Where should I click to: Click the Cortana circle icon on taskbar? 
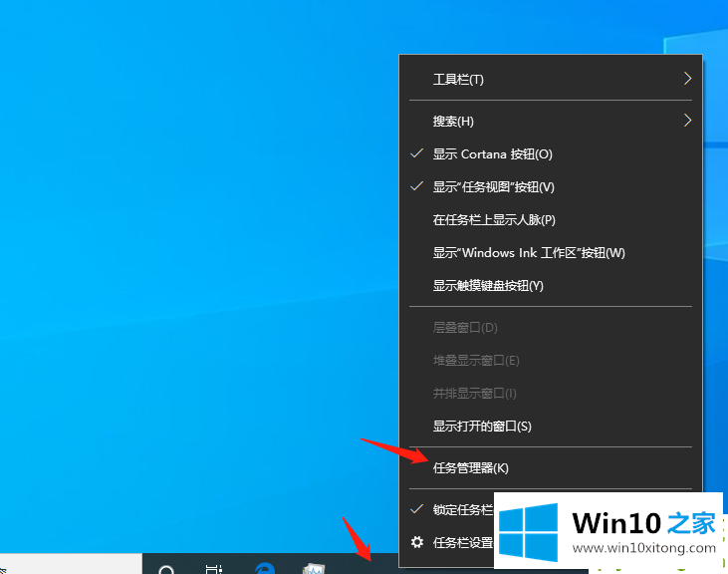point(166,567)
